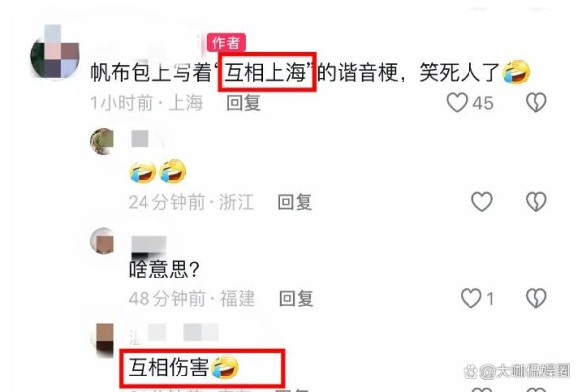Click the laughing emoji after 笑死人了
Screen dimensions: 582x392
pyautogui.click(x=516, y=73)
